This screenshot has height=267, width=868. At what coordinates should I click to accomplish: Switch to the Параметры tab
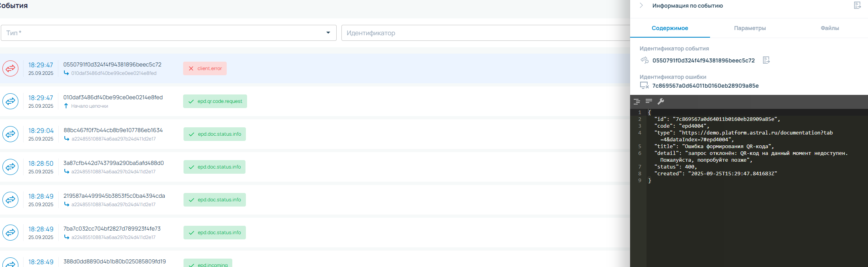point(750,28)
